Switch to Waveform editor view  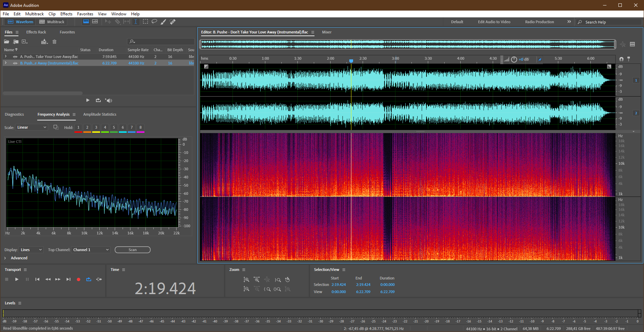(20, 22)
